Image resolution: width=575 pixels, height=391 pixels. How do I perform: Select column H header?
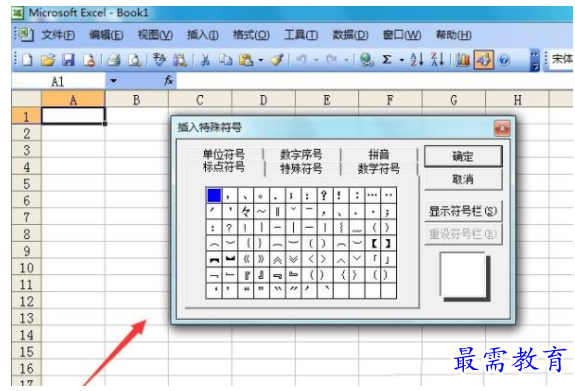tap(517, 99)
